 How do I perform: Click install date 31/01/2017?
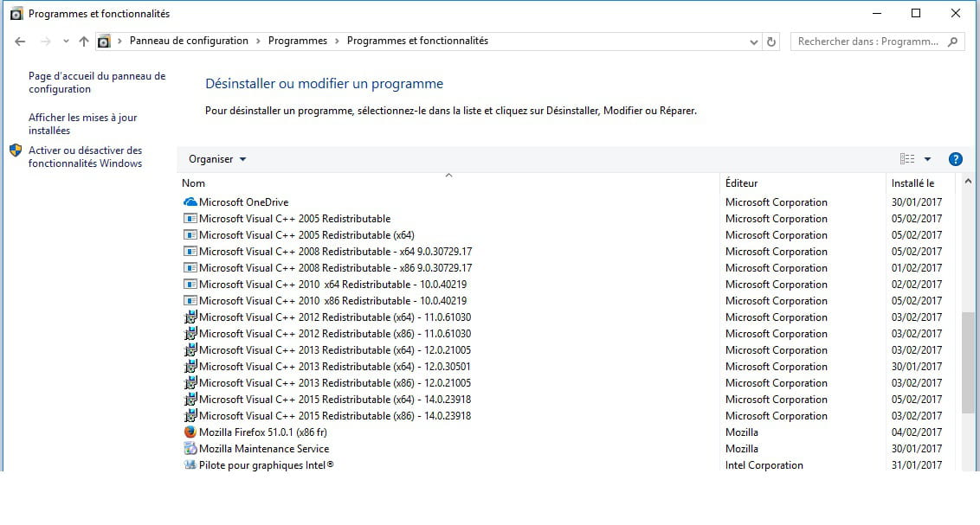[x=916, y=465]
